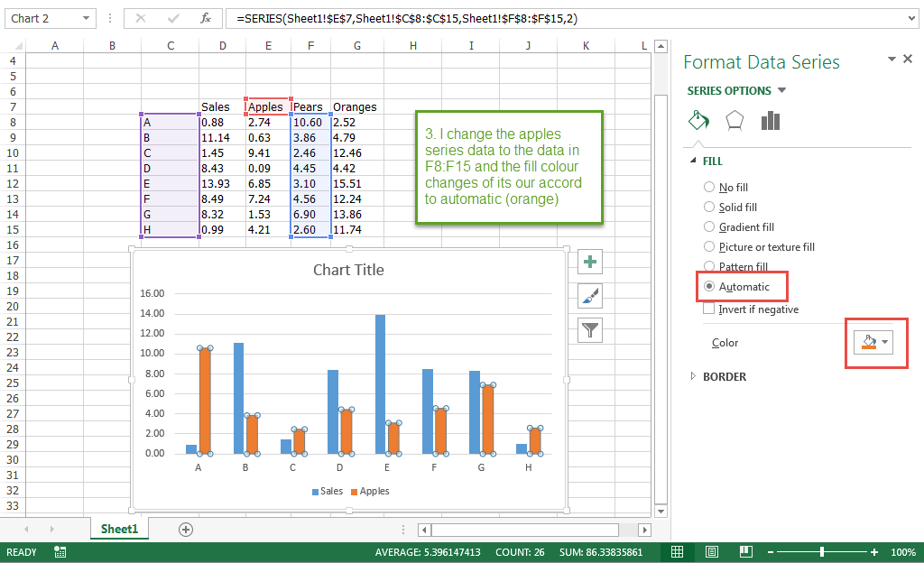This screenshot has height=563, width=924.
Task: Click the Chart Filters funnel button
Action: [x=590, y=330]
